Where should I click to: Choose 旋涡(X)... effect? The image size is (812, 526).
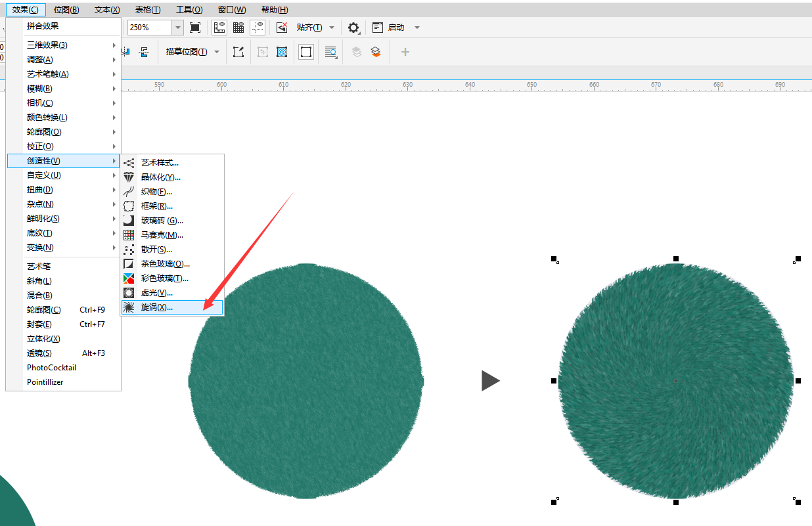point(172,307)
